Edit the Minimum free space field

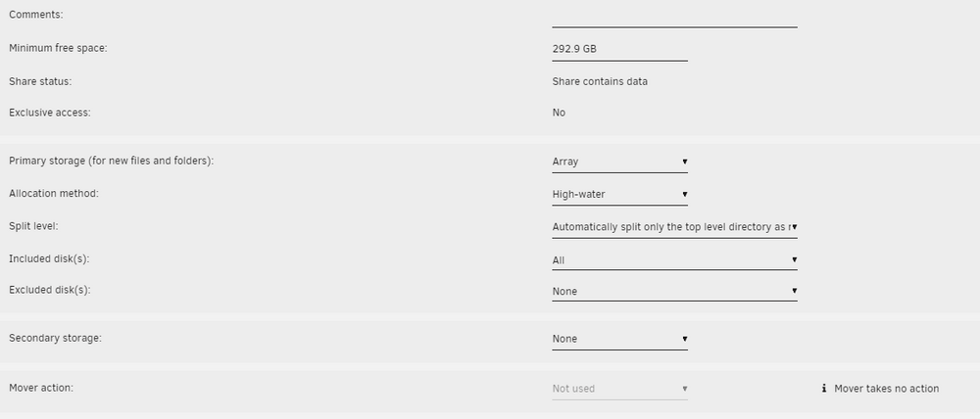coord(619,49)
